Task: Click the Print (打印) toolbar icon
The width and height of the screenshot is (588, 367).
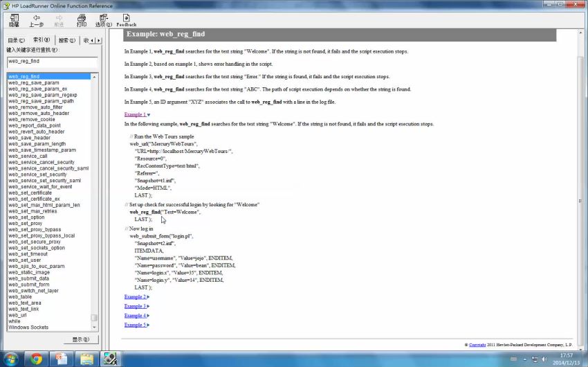Action: (x=82, y=20)
